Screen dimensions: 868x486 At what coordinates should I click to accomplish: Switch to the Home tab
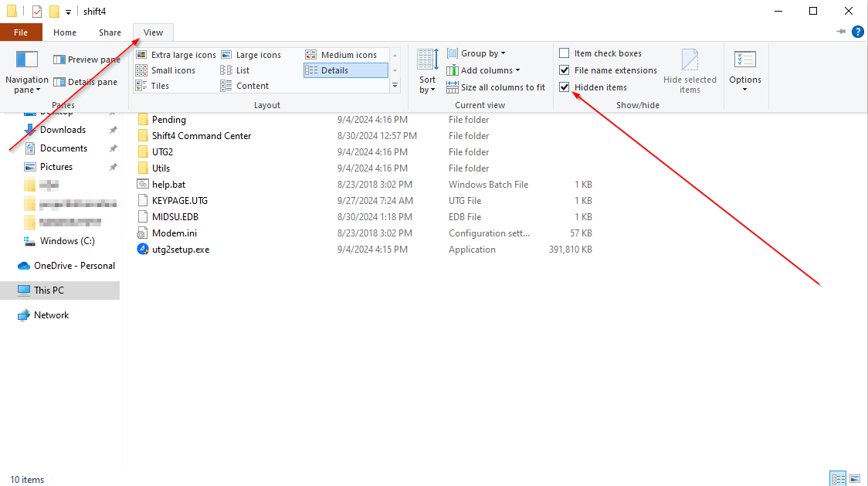tap(65, 32)
